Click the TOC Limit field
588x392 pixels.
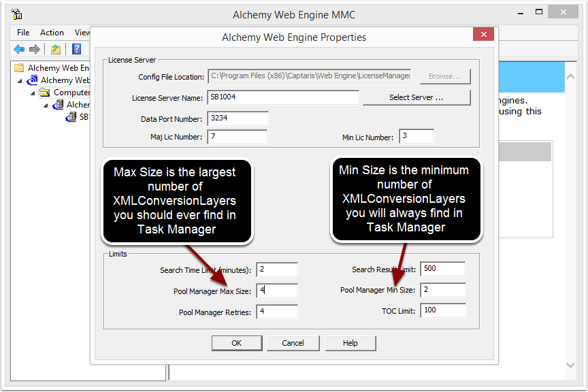pos(443,310)
